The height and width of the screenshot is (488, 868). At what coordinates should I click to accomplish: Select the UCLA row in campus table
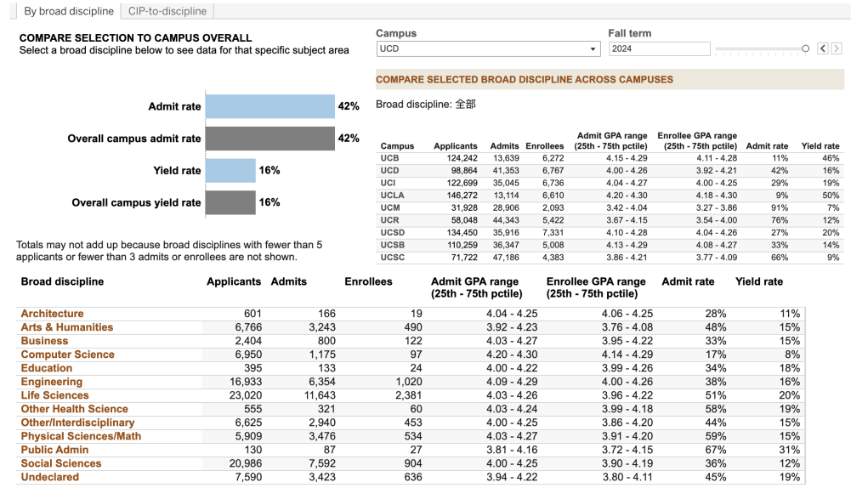(x=392, y=196)
